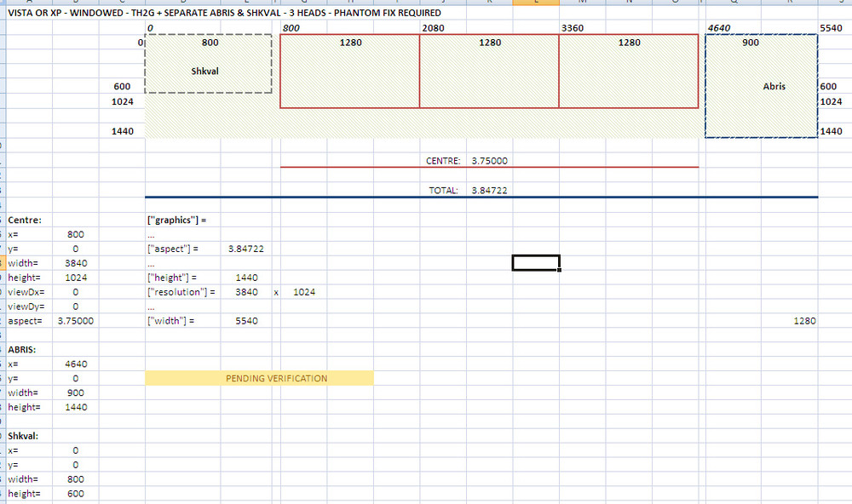The image size is (852, 504).
Task: Click the "Shkval" label inside the dashed box
Action: pyautogui.click(x=204, y=72)
